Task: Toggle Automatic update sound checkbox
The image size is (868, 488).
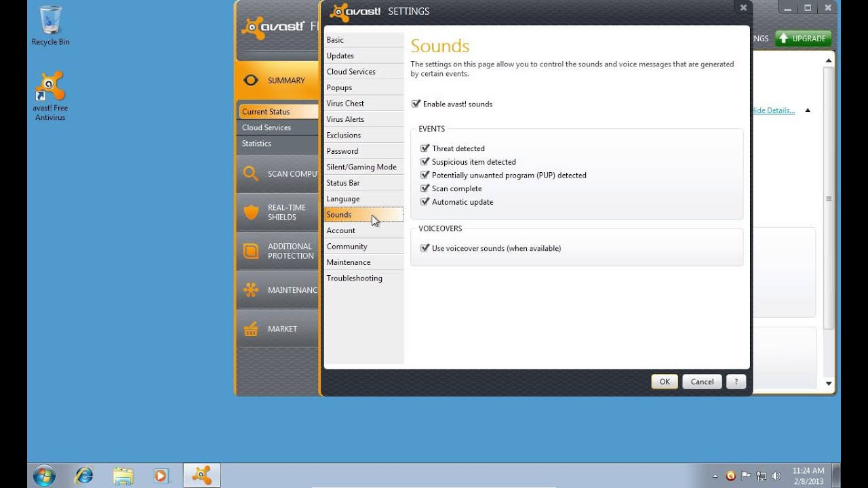Action: [425, 202]
